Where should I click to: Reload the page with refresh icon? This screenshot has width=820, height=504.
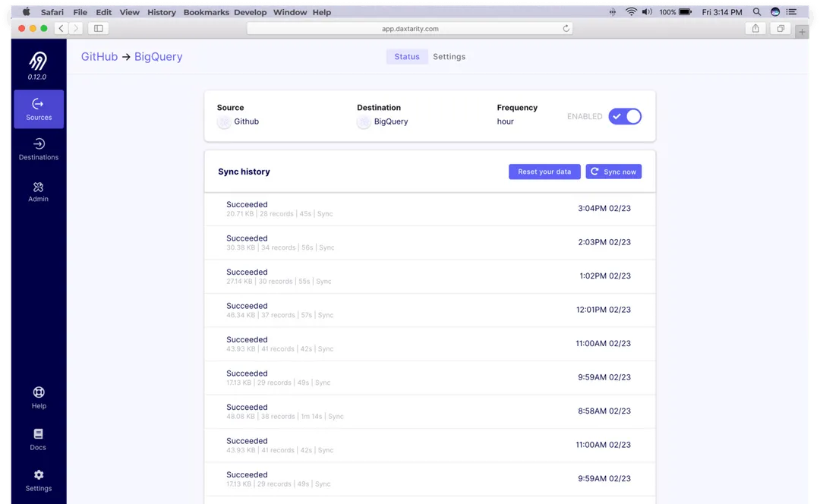coord(566,28)
